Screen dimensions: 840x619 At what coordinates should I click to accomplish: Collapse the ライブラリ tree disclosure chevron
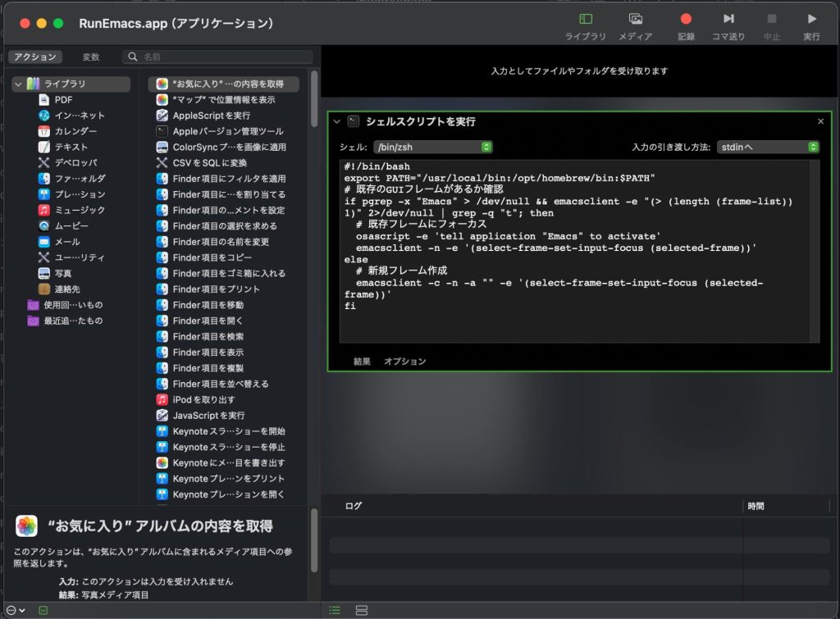(18, 84)
